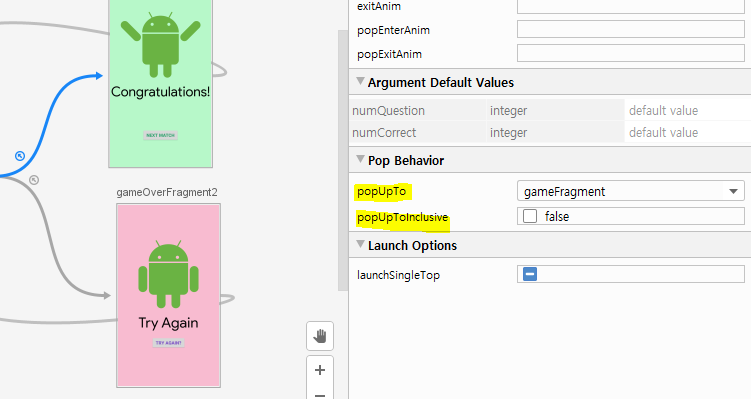Click the popUpTo property label

(382, 191)
